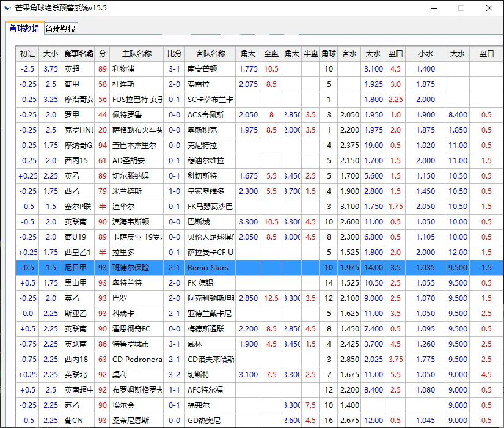Click the 小水 column header

click(x=426, y=53)
